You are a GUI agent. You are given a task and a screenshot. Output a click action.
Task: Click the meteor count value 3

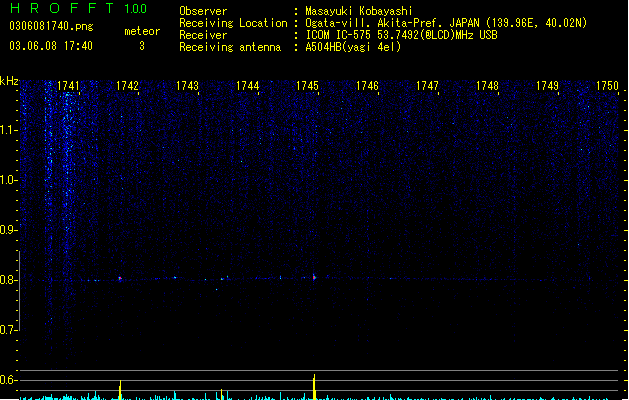pos(142,46)
